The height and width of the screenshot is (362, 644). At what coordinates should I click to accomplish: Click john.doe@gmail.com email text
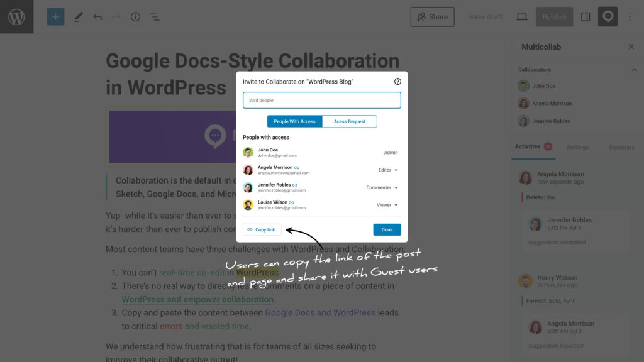(277, 156)
